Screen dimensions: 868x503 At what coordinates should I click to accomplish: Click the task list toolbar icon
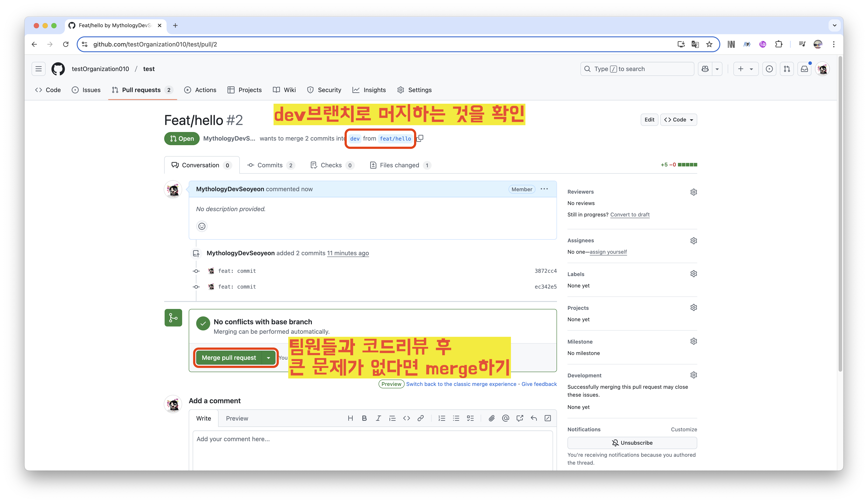pos(470,418)
